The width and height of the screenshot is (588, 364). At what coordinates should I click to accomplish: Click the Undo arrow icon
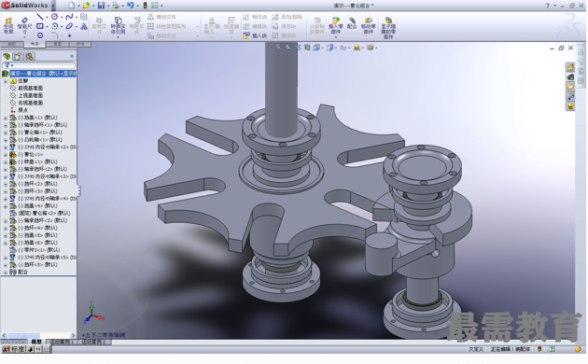pyautogui.click(x=130, y=6)
